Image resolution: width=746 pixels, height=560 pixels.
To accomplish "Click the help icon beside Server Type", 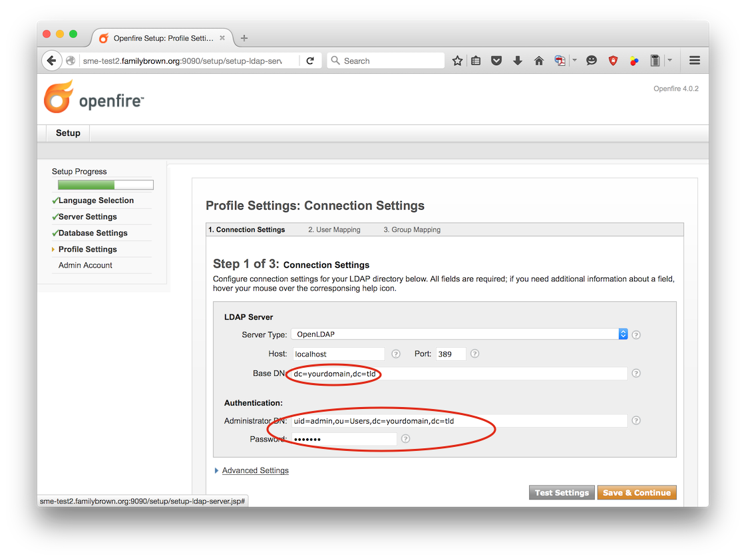I will 636,335.
